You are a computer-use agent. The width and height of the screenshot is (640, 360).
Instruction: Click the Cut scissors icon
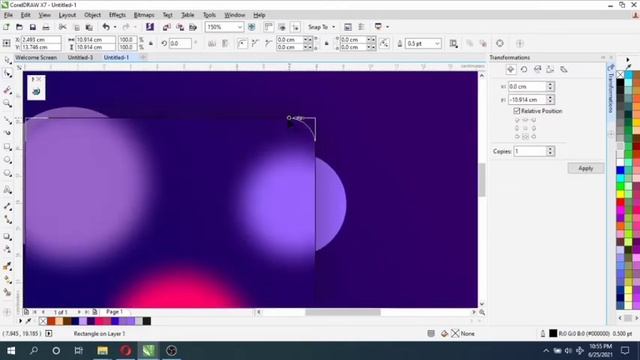tap(62, 27)
